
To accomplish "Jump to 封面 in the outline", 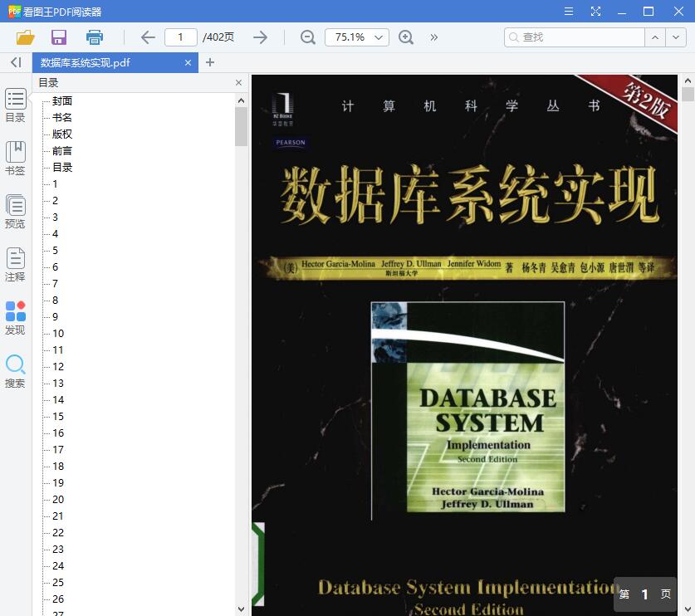I will pos(62,101).
